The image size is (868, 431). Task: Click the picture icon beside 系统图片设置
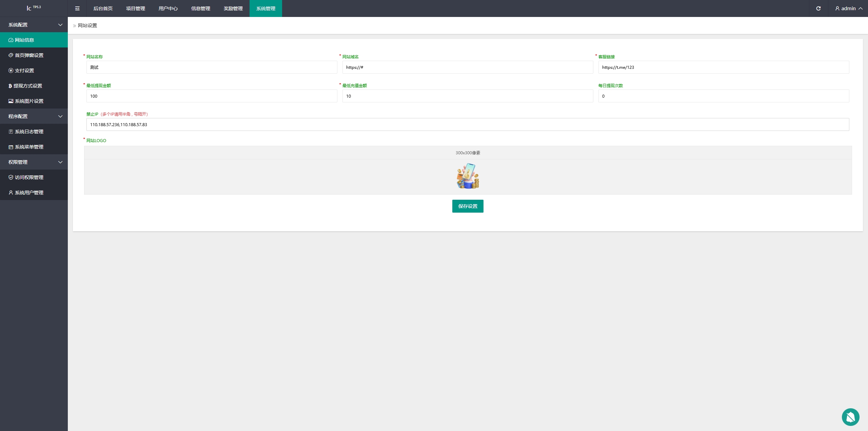tap(11, 101)
